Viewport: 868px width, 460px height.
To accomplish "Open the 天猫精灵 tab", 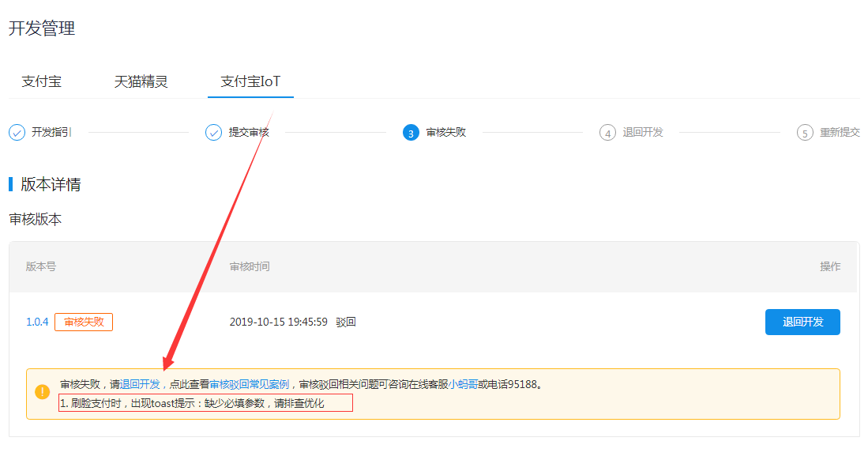I will pos(141,82).
